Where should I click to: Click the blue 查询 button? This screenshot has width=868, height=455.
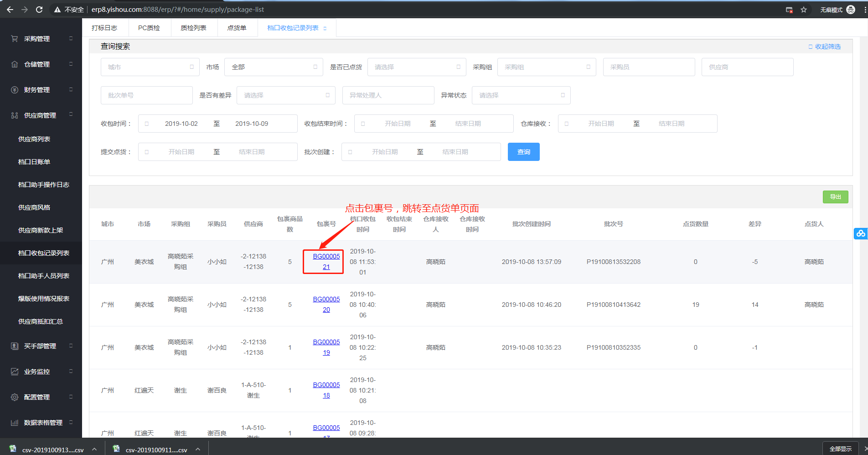point(524,152)
